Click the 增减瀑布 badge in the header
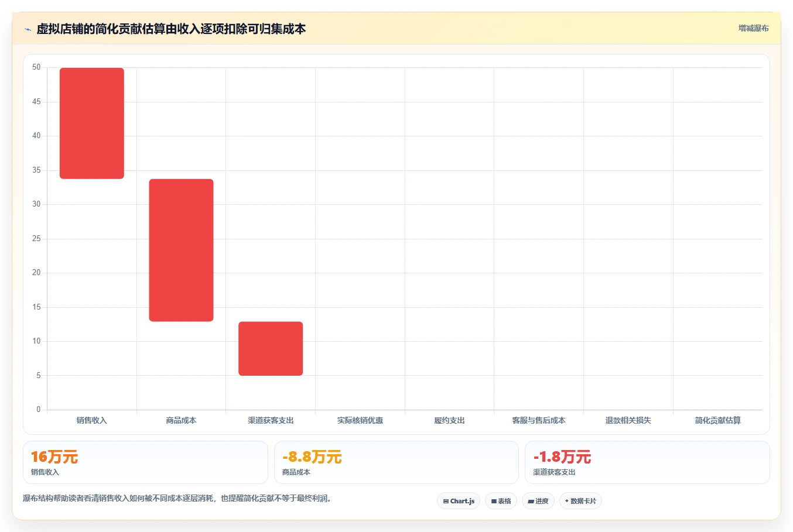This screenshot has height=532, width=793. click(x=753, y=28)
